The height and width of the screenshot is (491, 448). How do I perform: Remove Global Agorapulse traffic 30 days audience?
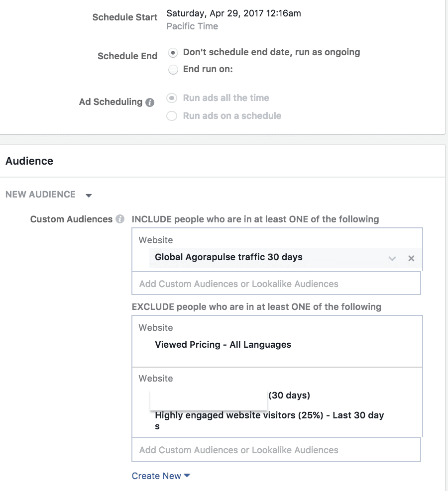coord(411,258)
